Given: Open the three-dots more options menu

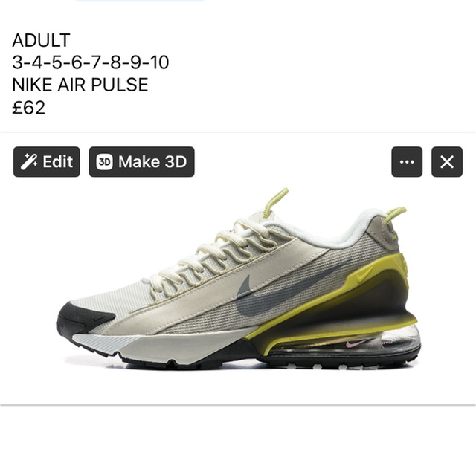Looking at the screenshot, I should (407, 162).
